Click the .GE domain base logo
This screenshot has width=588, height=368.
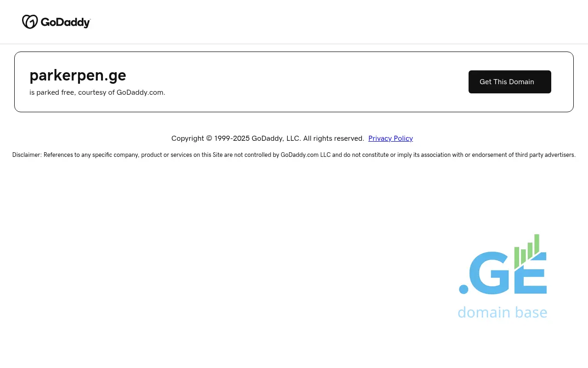pos(503,276)
